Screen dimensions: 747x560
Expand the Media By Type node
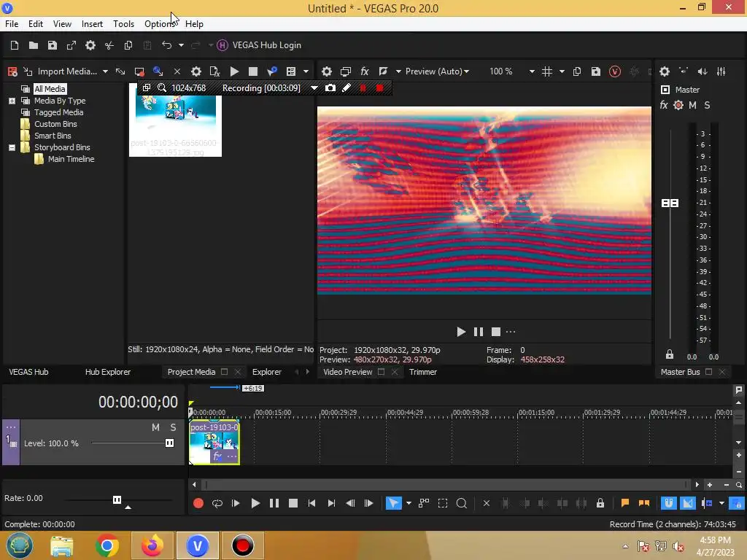(x=12, y=101)
